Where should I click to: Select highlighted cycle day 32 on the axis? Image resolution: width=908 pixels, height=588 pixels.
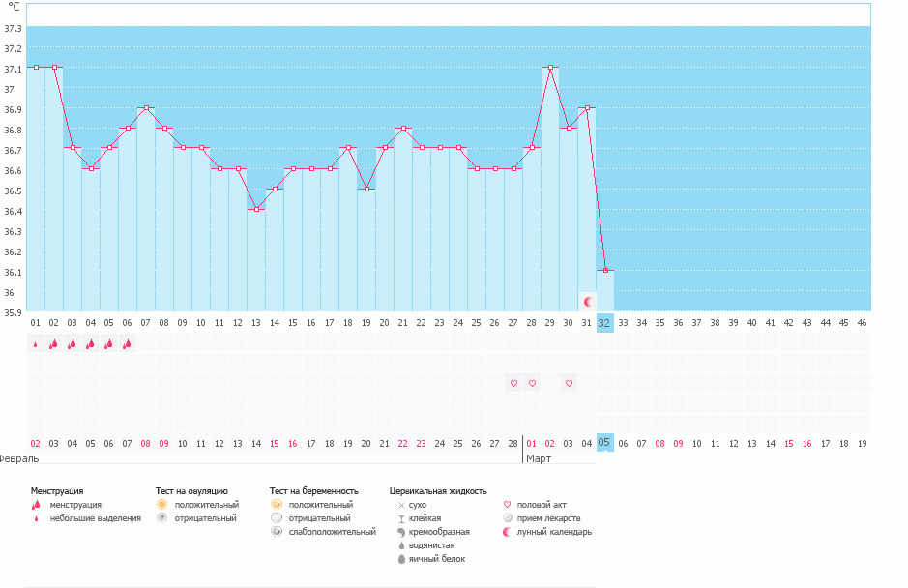pos(605,322)
